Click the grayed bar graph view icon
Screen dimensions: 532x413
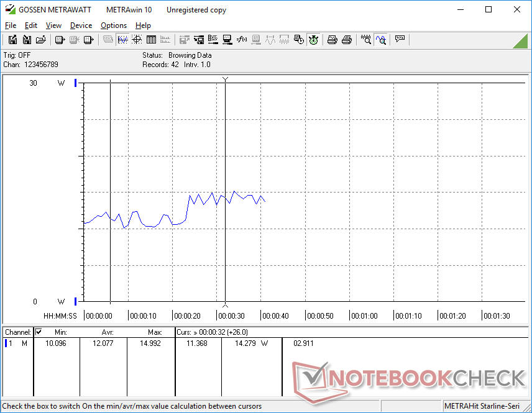[165, 40]
